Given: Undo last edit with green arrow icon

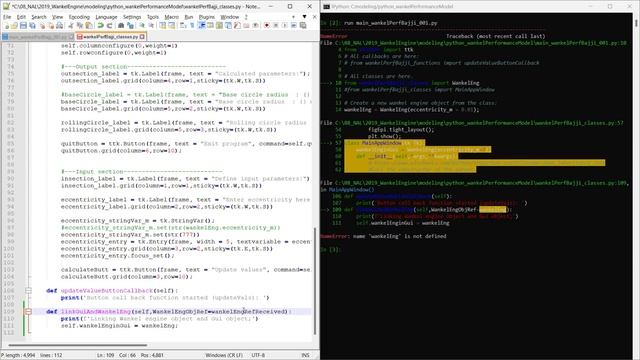Looking at the screenshot, I should 100,25.
